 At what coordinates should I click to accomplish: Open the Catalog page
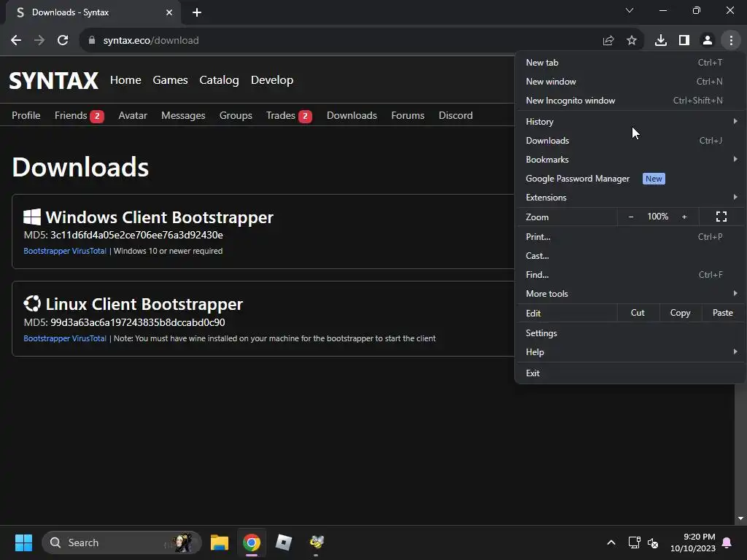[219, 80]
